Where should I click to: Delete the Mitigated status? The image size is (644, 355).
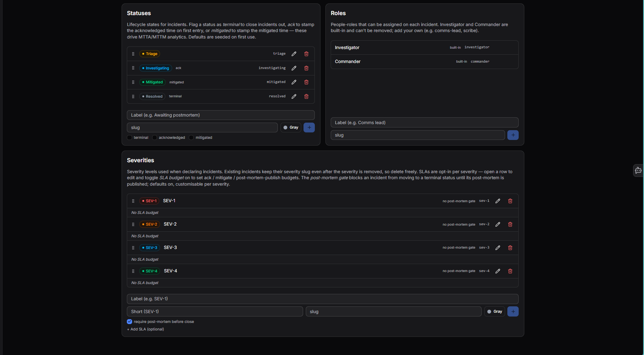[x=306, y=82]
